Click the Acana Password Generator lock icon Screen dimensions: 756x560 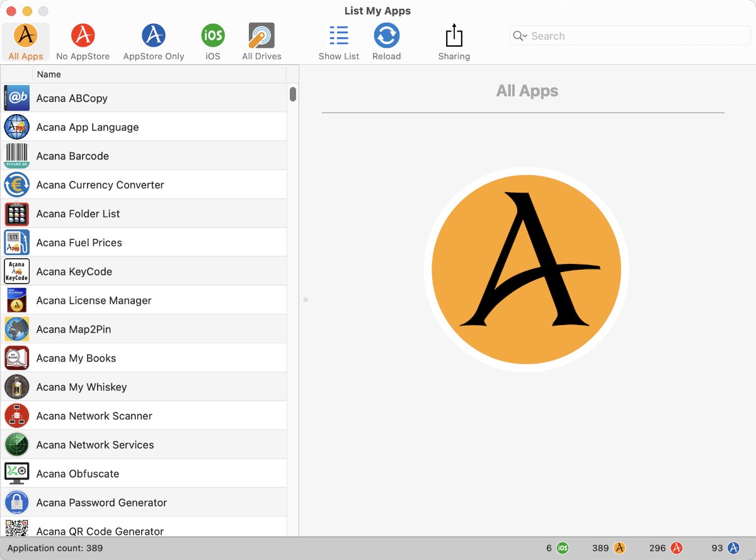tap(17, 503)
